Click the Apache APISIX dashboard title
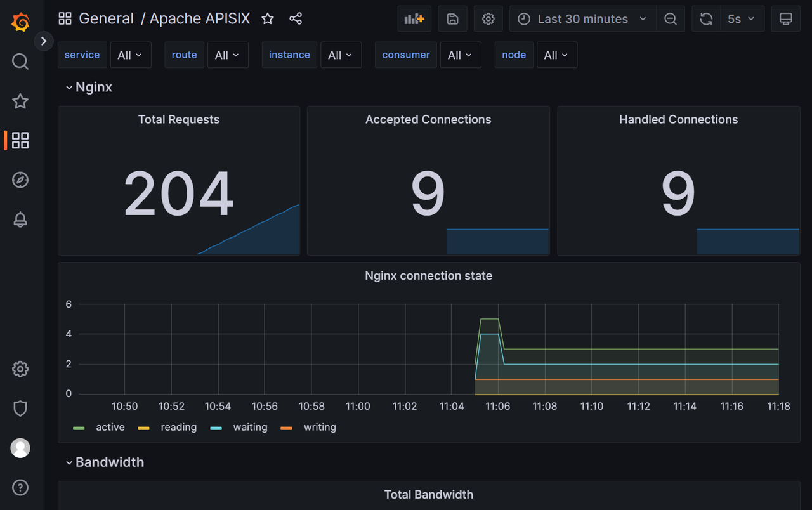This screenshot has height=510, width=812. coord(200,19)
